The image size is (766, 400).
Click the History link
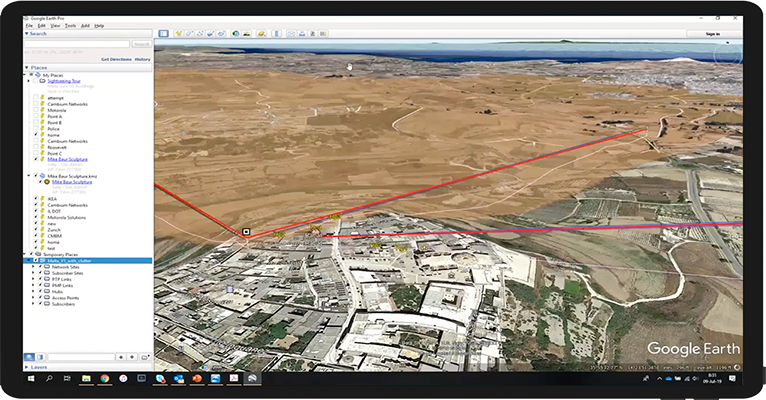(x=143, y=59)
